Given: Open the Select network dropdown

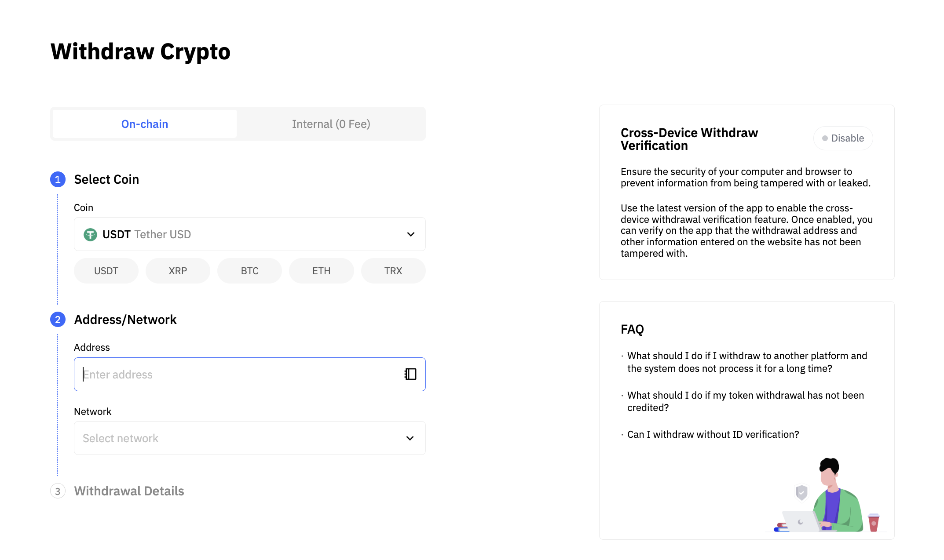Looking at the screenshot, I should (249, 438).
